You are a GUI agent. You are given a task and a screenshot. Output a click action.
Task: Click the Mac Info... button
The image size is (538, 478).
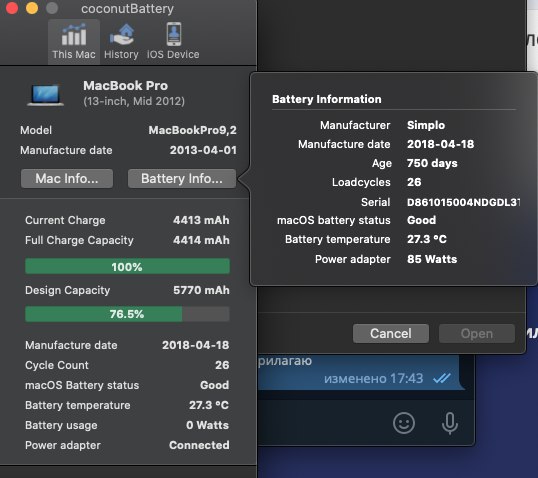(x=67, y=178)
